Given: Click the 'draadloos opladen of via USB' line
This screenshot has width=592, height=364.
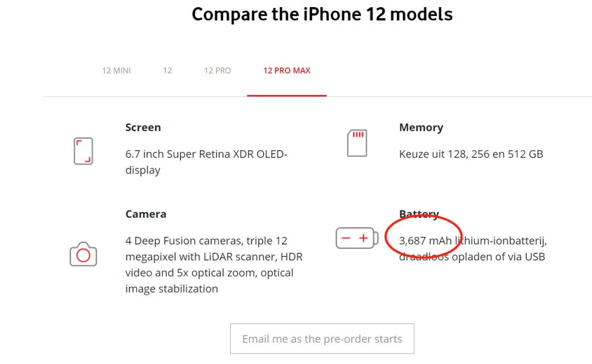Looking at the screenshot, I should [x=472, y=257].
